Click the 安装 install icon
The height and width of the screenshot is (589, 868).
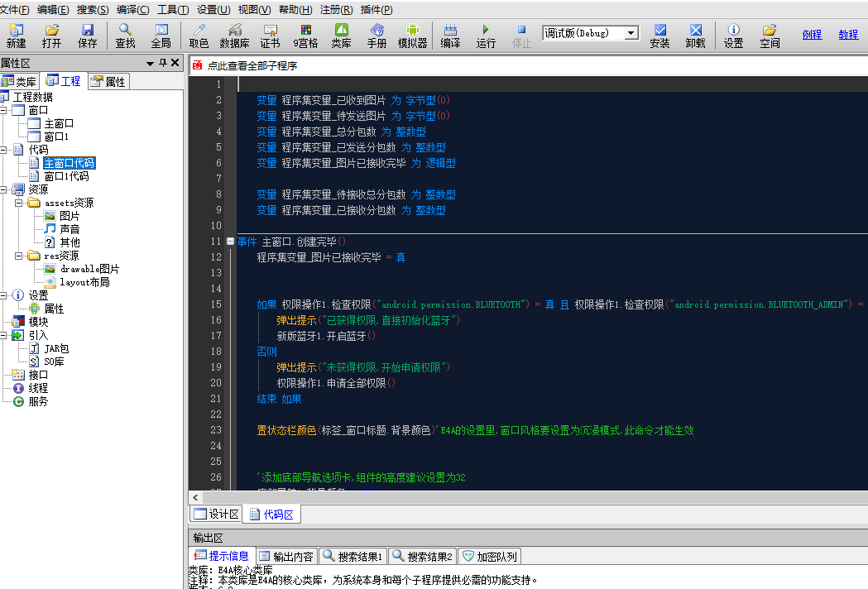(659, 36)
